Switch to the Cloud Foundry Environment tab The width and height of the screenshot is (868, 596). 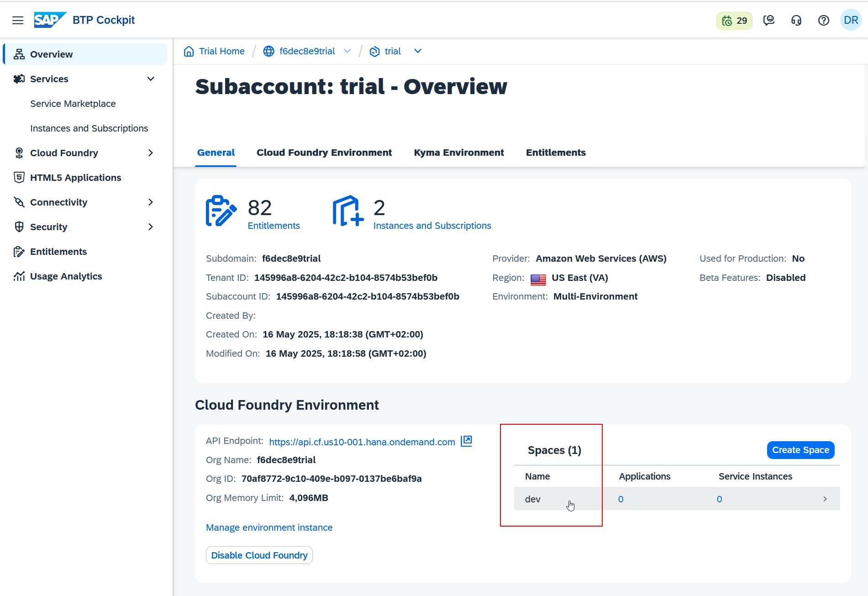[x=324, y=153]
